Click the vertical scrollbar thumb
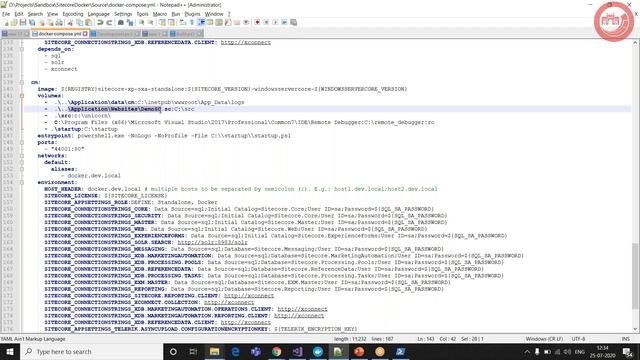The width and height of the screenshot is (640, 360). click(636, 276)
